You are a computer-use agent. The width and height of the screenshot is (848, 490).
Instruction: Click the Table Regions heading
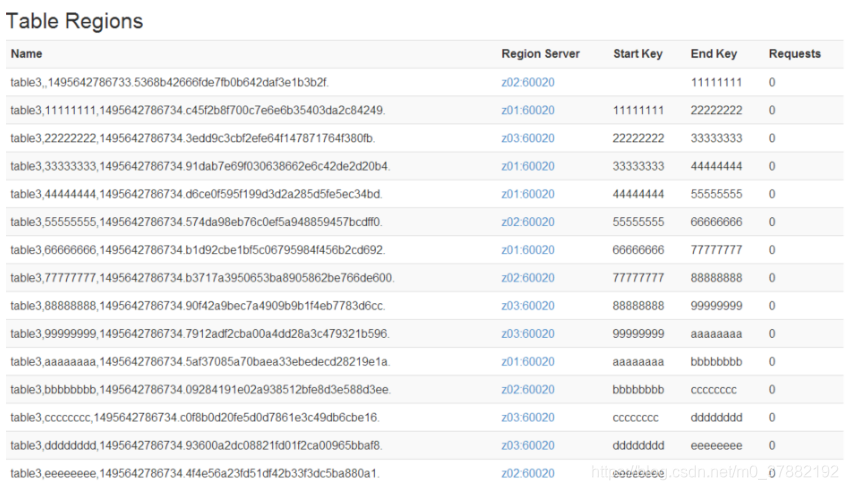(75, 21)
